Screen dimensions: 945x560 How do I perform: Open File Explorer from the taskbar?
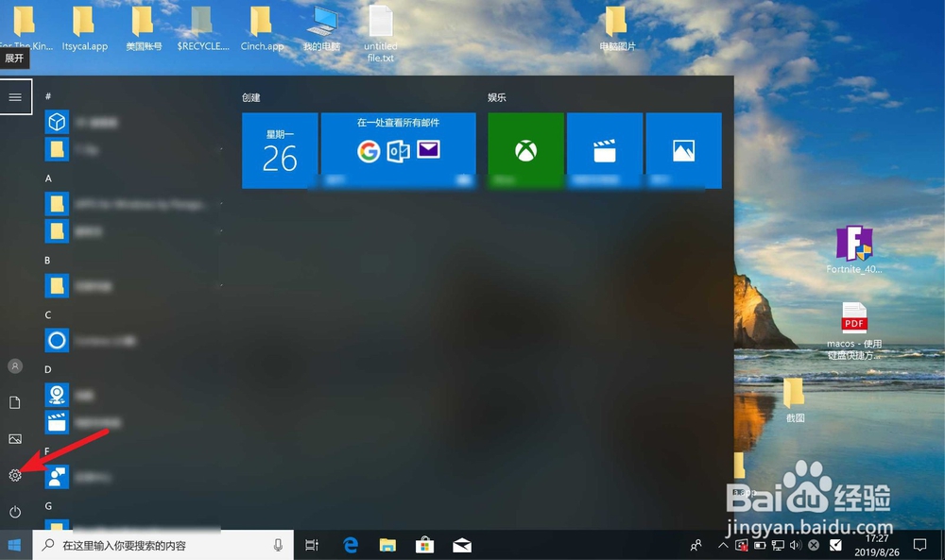coord(387,545)
